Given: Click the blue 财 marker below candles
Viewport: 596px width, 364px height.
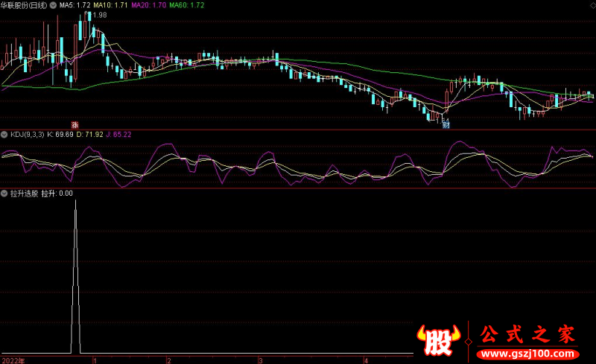Looking at the screenshot, I should pyautogui.click(x=446, y=124).
